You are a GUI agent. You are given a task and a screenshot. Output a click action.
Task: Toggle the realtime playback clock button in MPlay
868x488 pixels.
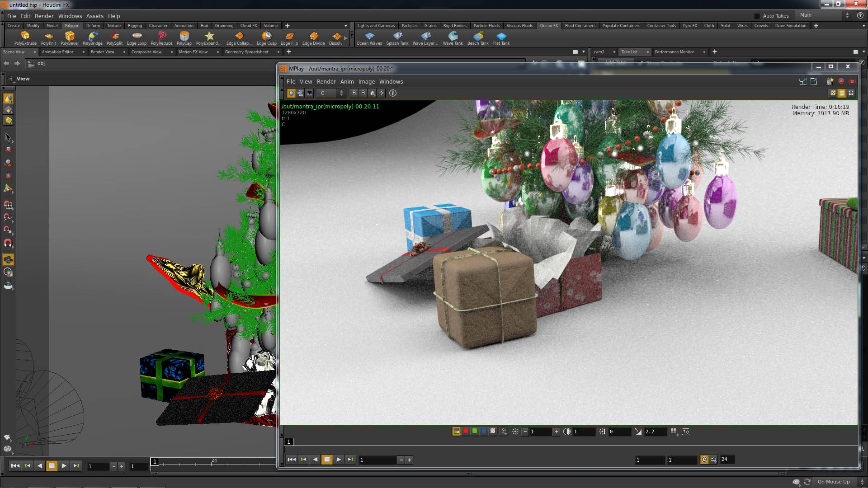point(704,460)
